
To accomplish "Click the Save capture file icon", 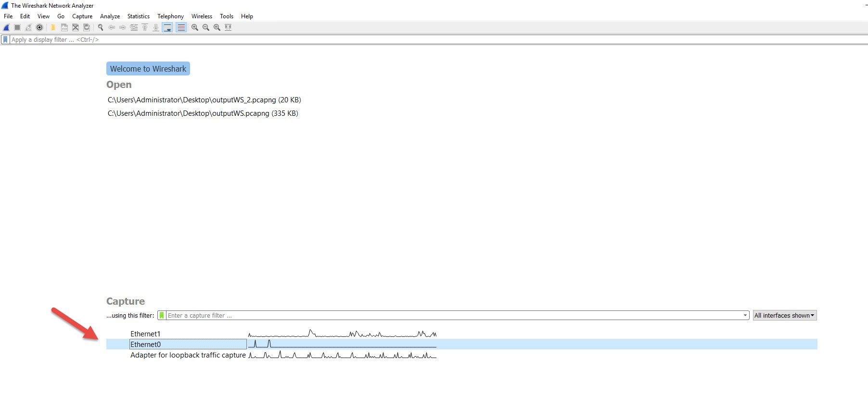I will pos(64,27).
